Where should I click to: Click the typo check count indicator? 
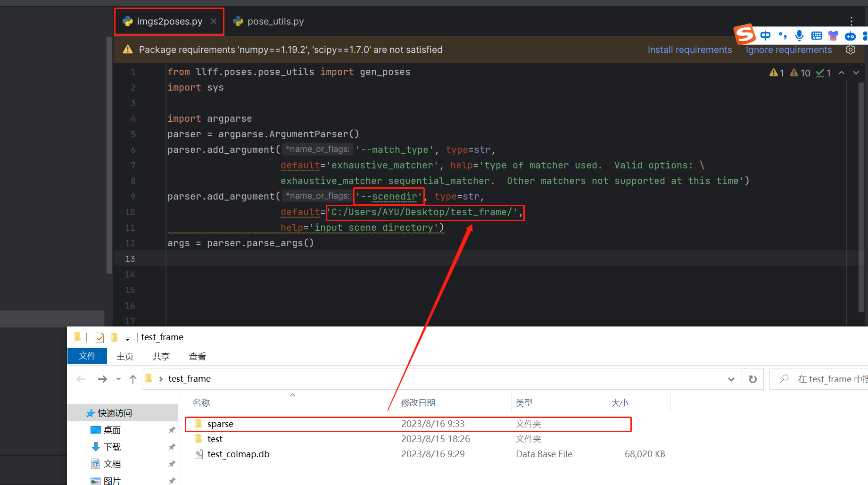[x=824, y=73]
